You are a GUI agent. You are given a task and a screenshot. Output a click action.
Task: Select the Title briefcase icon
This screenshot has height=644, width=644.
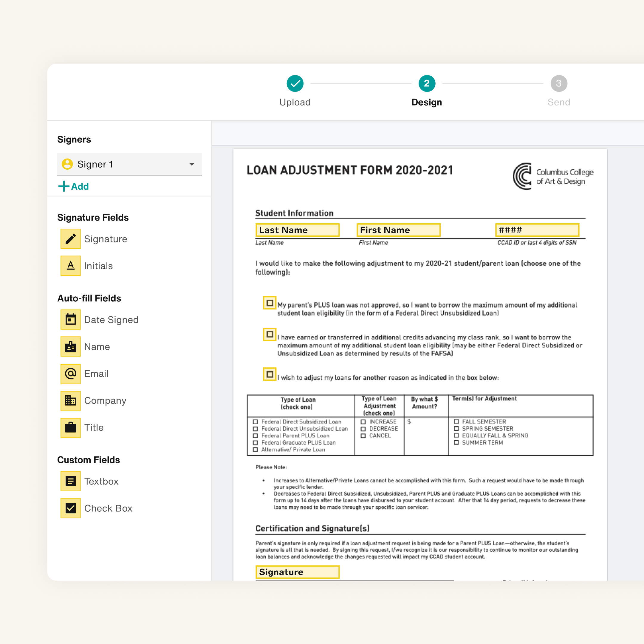tap(70, 427)
